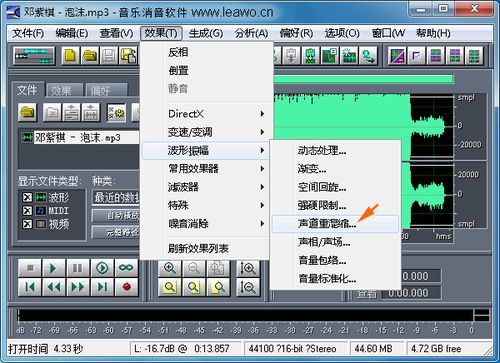Toggle the MIDI file type checkbox

tap(27, 211)
